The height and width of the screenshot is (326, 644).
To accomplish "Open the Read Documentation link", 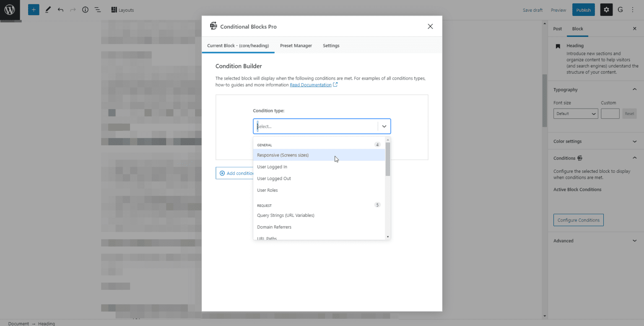I will [311, 84].
